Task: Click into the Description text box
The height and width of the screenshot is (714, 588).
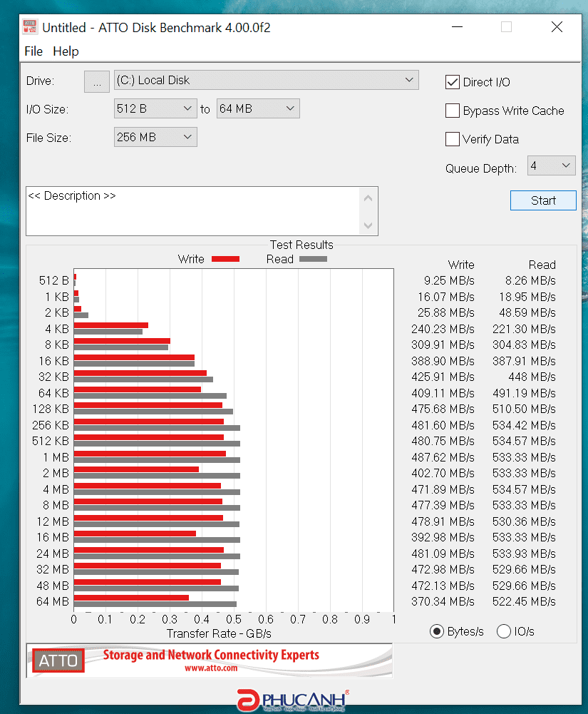Action: 193,211
